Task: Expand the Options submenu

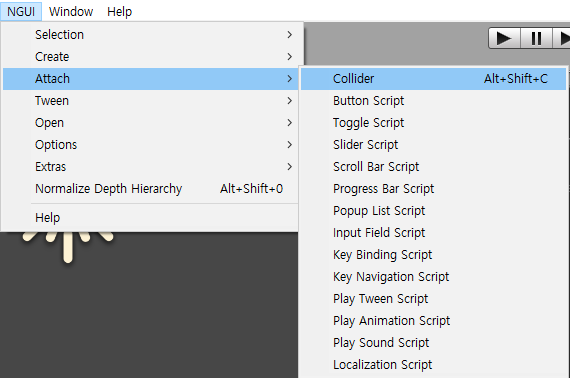Action: tap(151, 145)
